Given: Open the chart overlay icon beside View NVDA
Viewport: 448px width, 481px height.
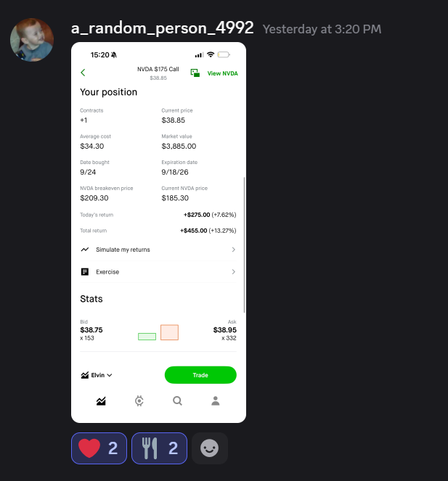Looking at the screenshot, I should [195, 73].
